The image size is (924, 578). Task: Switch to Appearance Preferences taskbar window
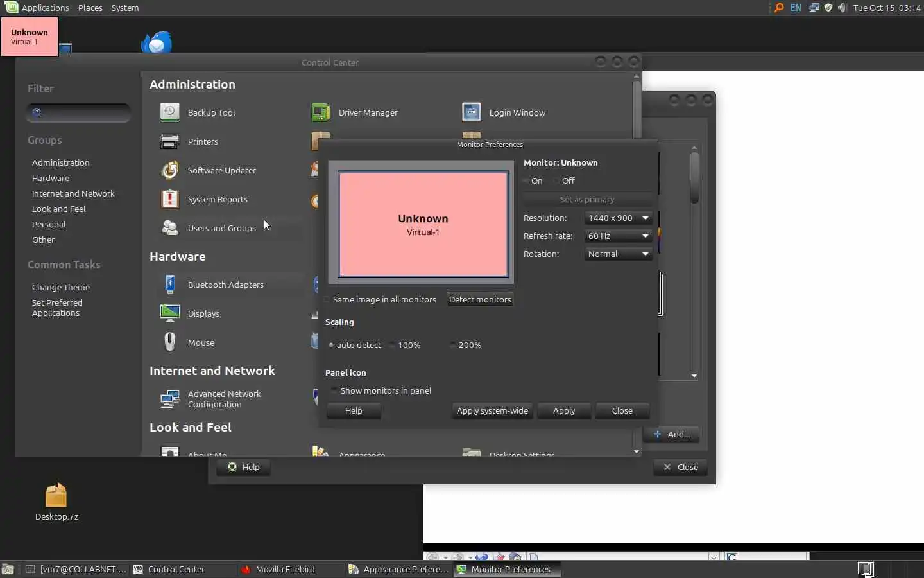(398, 569)
